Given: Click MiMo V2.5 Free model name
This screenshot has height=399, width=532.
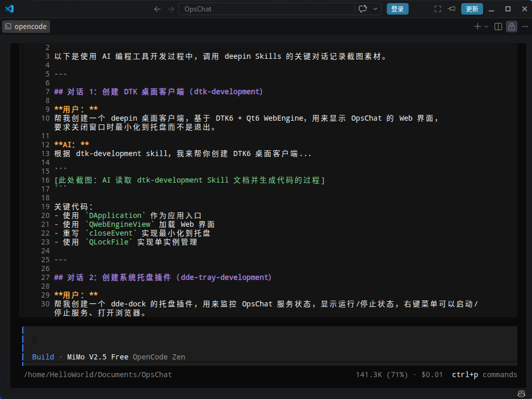Looking at the screenshot, I should (98, 357).
